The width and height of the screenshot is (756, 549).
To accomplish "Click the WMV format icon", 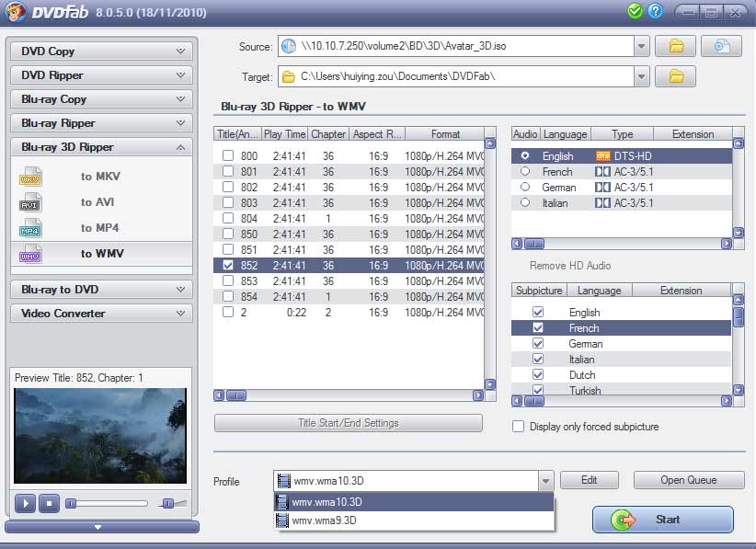I will tap(30, 254).
